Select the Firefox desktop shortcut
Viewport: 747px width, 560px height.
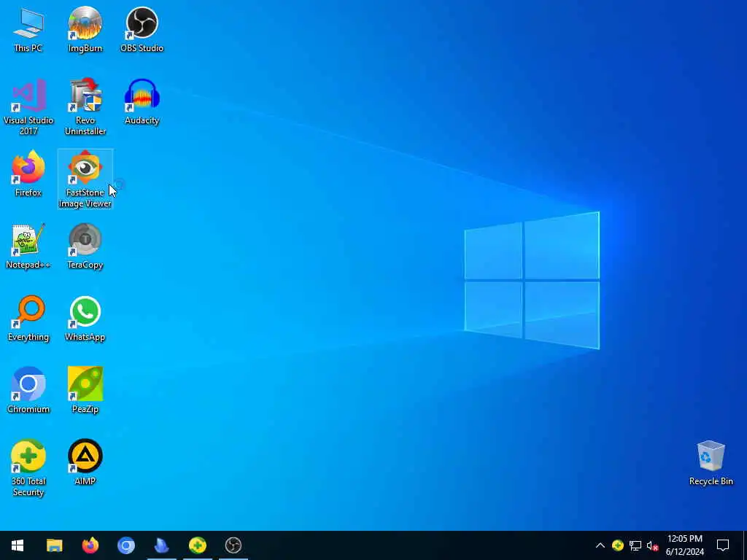click(28, 174)
